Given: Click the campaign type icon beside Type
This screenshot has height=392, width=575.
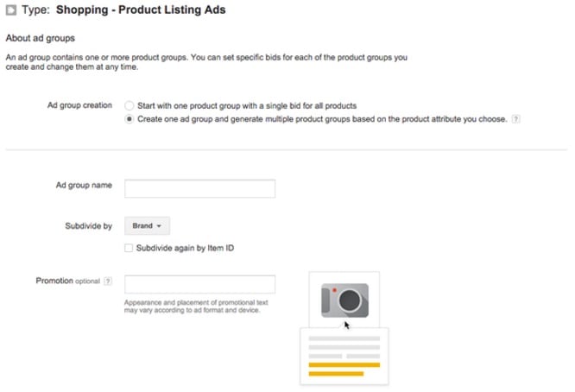Looking at the screenshot, I should [x=11, y=9].
